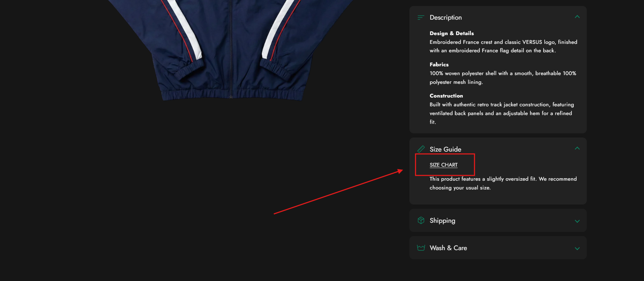Click the 'slightly oversized fit' recommendation text
644x281 pixels.
[503, 183]
